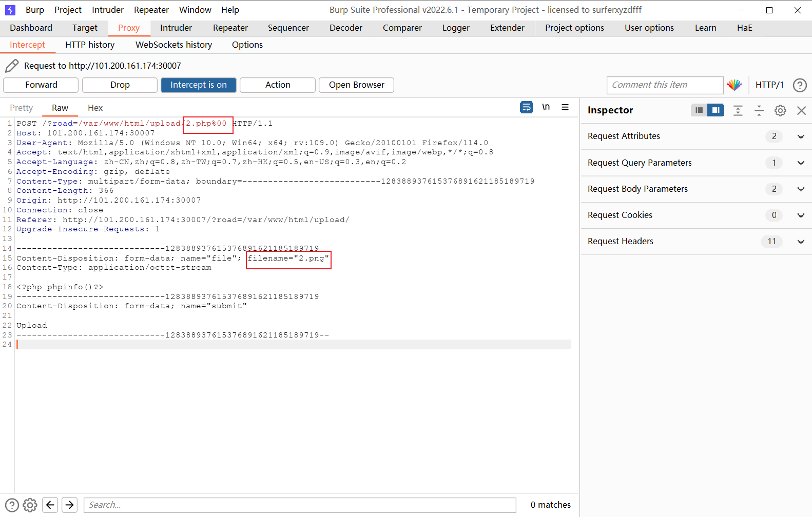Switch Inspector to side panel layout
The image size is (812, 517).
coord(716,110)
